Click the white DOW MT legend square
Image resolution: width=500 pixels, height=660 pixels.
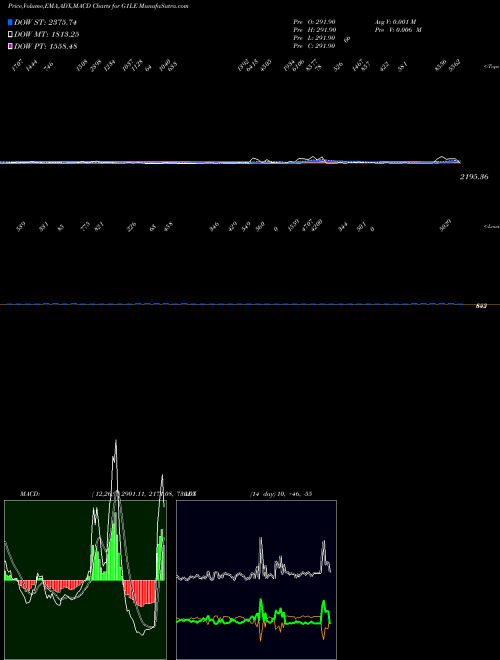pos(10,35)
